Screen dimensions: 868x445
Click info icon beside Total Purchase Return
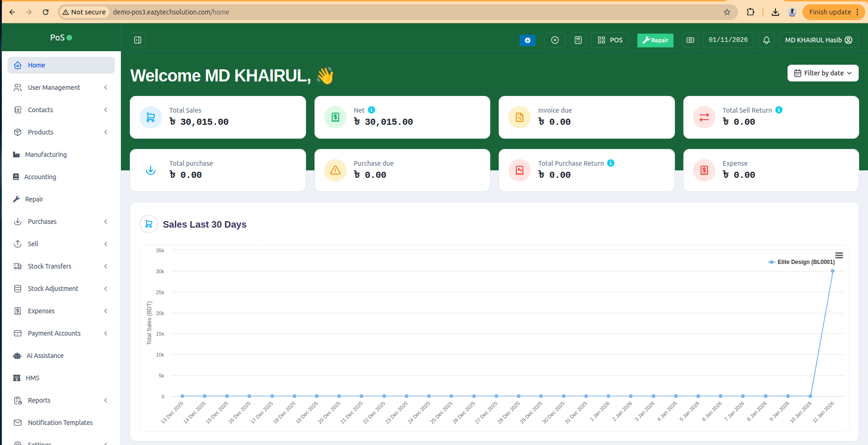point(611,163)
